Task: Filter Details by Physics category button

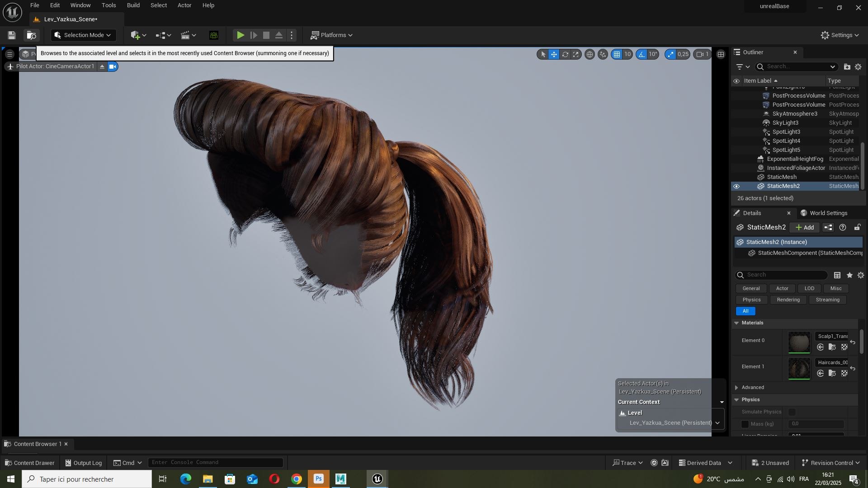Action: [751, 300]
